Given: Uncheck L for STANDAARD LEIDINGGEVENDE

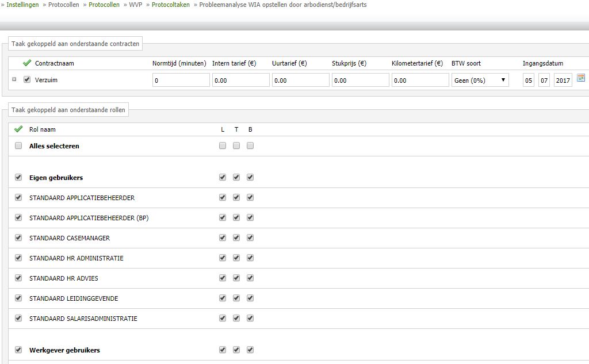Looking at the screenshot, I should (x=223, y=298).
